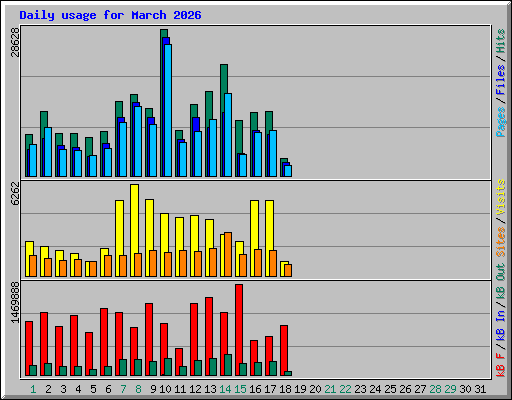Viewport: 512px width, 400px height.
Task: Click green weekend day label 8
Action: (x=138, y=389)
